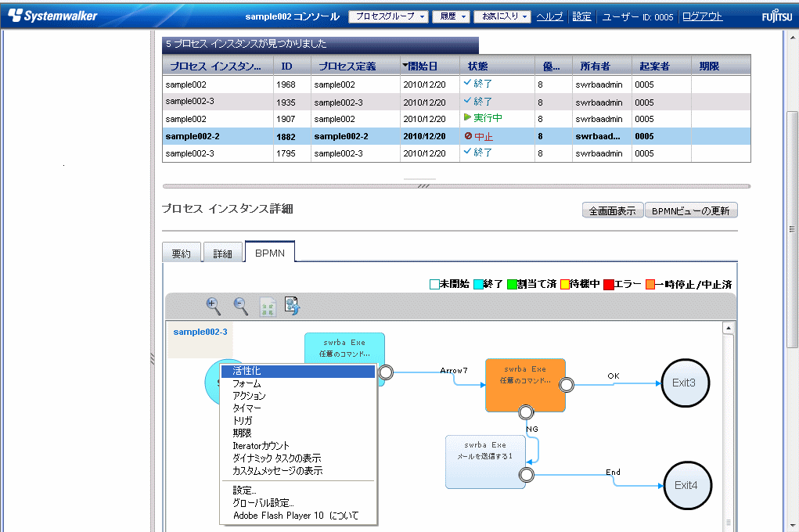Click the 割当て済 green legend swatch

click(512, 284)
